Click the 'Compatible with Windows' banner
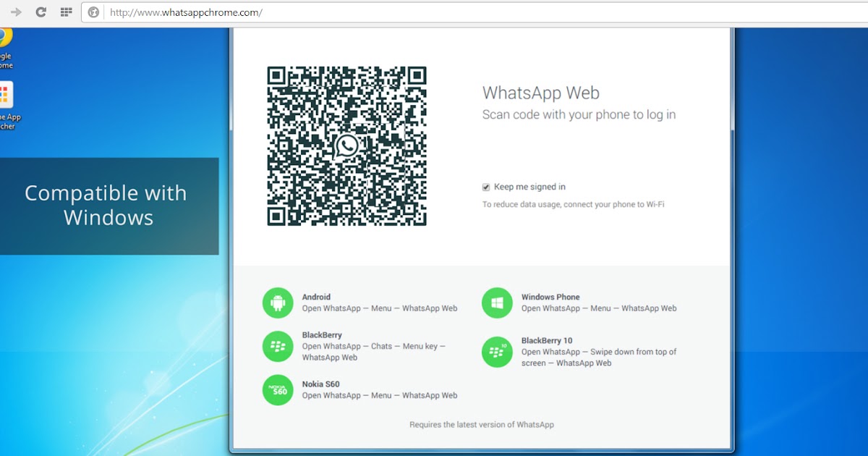This screenshot has height=456, width=868. point(108,206)
